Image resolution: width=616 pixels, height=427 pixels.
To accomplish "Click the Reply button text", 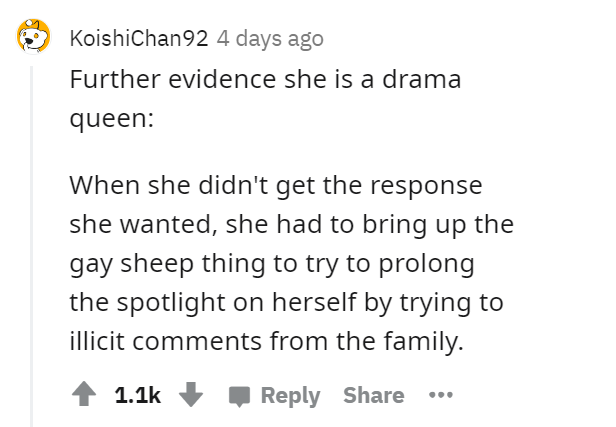I will coord(290,395).
